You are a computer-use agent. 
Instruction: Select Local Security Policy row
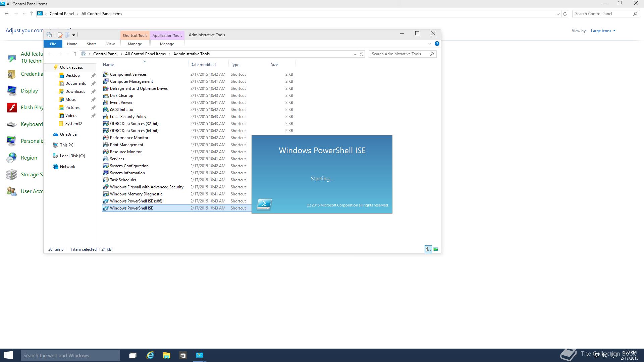[x=199, y=117]
